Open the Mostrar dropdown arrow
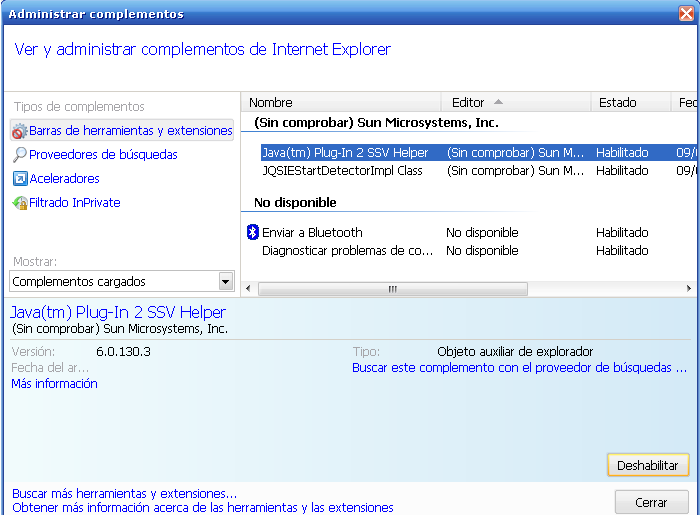Screen dimensions: 700x516 pos(225,283)
